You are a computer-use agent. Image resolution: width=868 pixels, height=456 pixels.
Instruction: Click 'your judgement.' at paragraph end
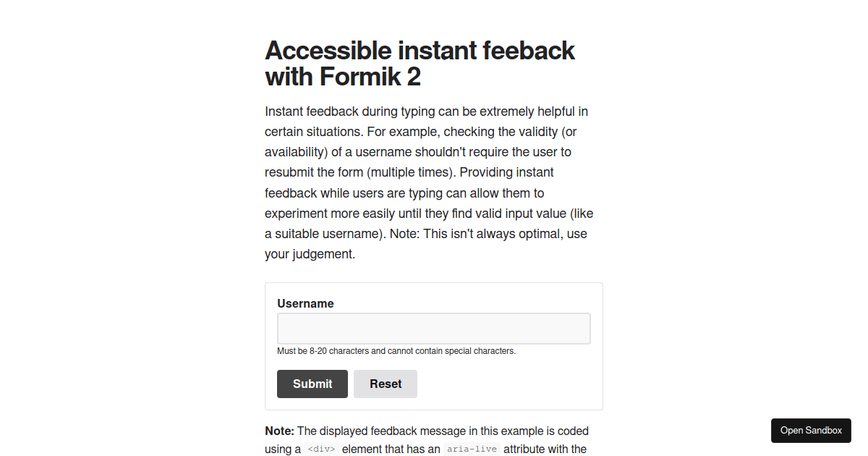pos(310,254)
